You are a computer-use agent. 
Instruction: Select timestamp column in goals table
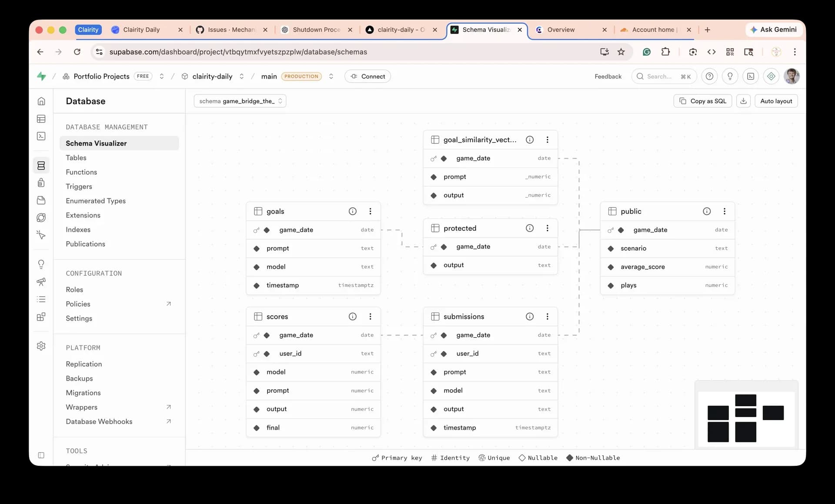pos(313,285)
